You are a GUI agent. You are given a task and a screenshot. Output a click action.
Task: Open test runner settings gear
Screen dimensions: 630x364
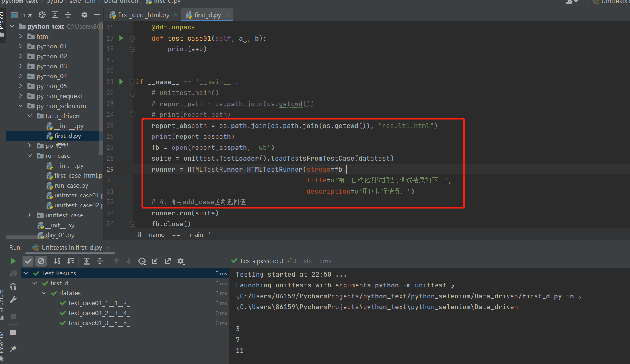(x=181, y=261)
